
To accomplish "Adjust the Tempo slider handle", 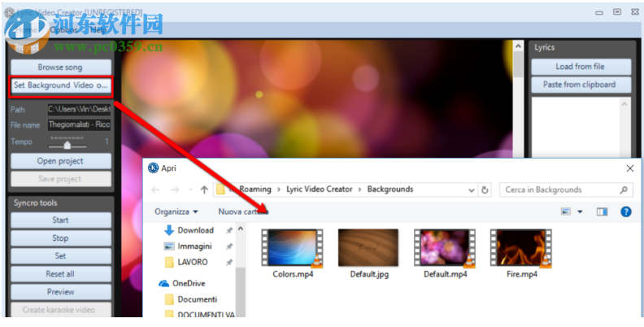I will click(x=67, y=145).
